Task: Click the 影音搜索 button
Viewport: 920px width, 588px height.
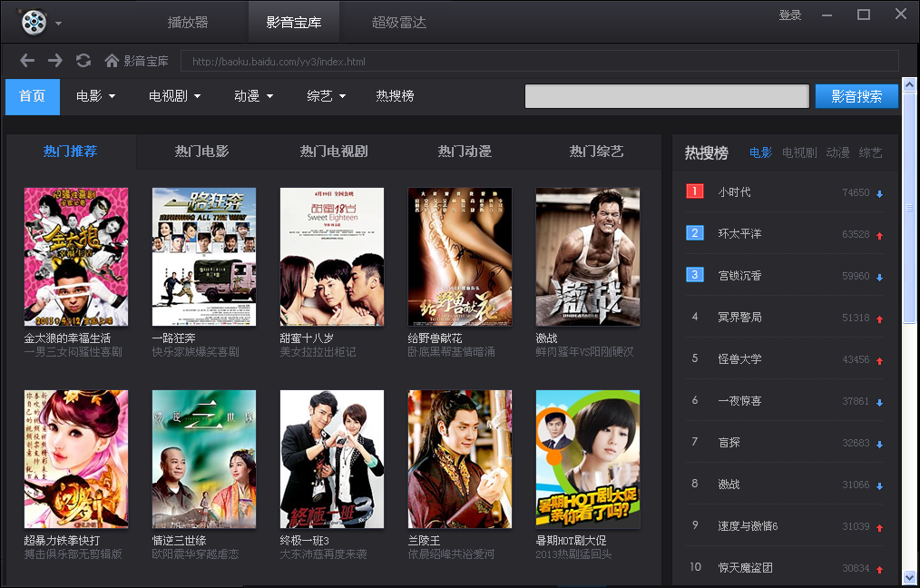Action: 856,96
